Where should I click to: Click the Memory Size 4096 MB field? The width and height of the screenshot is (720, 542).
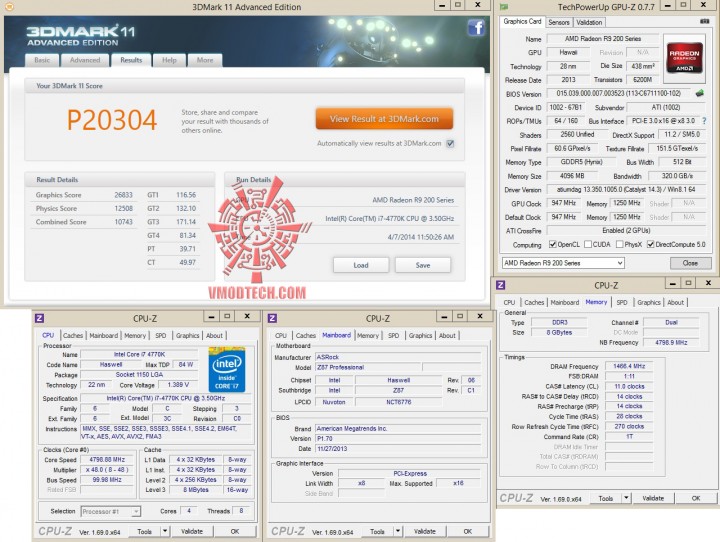572,176
